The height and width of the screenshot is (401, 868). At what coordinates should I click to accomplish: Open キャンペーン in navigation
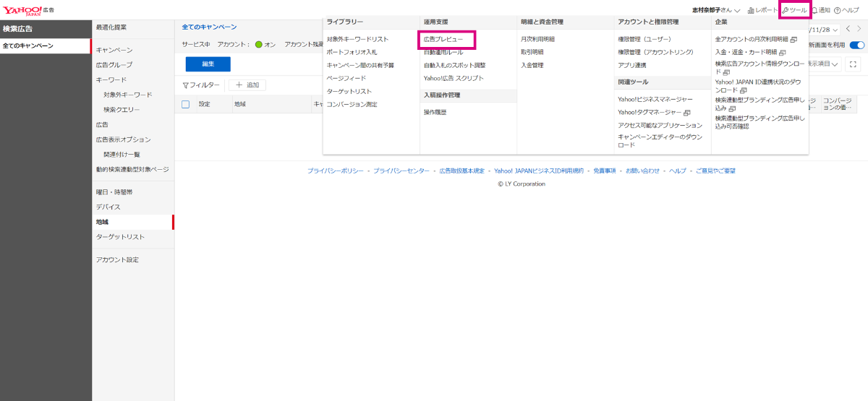pyautogui.click(x=114, y=50)
